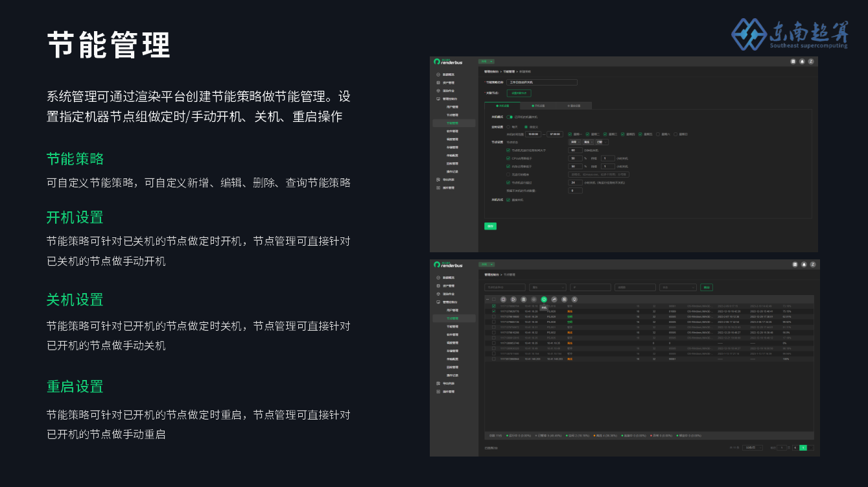Click 插件管理 sidebar icon in policy editor screenshot
Screen dimensions: 868x487
(438, 187)
